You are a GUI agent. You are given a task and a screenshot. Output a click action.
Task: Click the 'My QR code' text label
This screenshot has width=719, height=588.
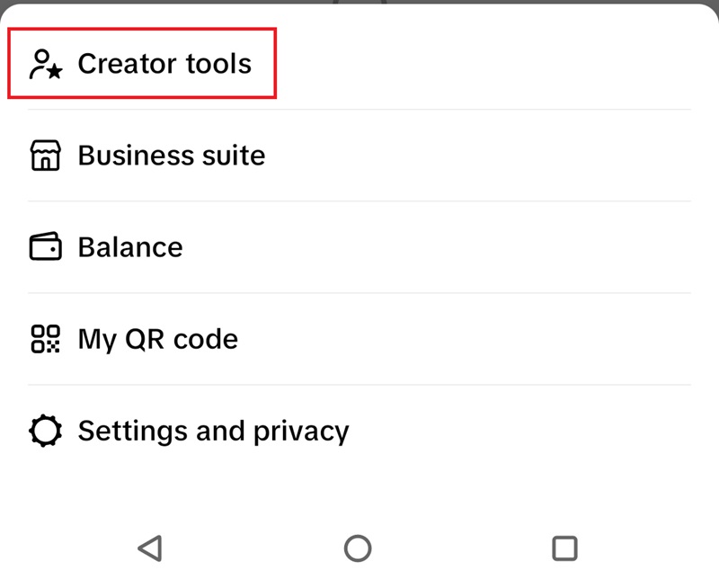tap(158, 339)
